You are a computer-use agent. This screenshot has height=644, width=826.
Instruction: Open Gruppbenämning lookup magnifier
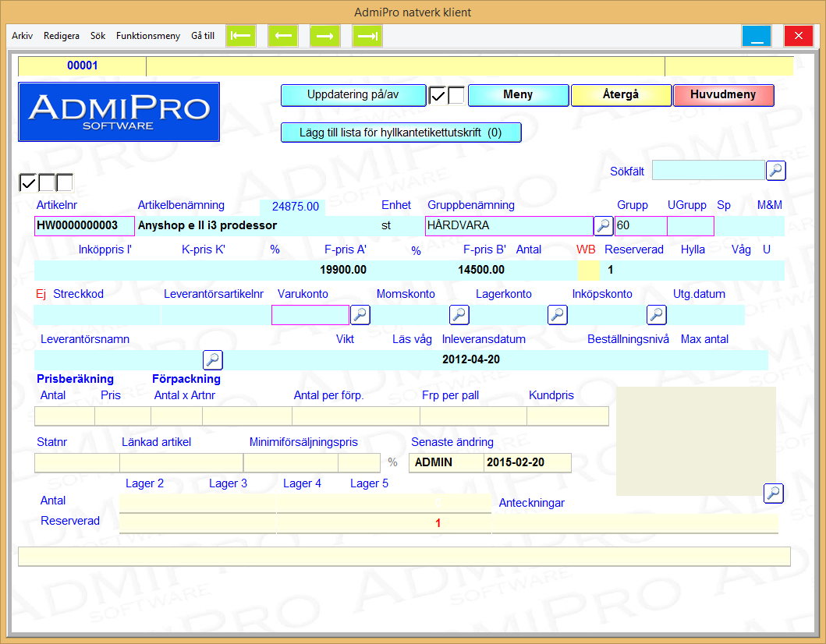coord(603,226)
